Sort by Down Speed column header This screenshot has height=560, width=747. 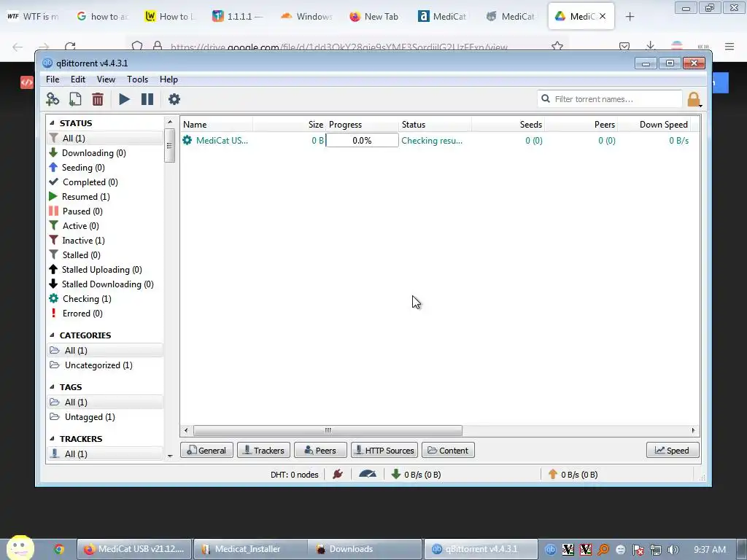tap(654, 125)
